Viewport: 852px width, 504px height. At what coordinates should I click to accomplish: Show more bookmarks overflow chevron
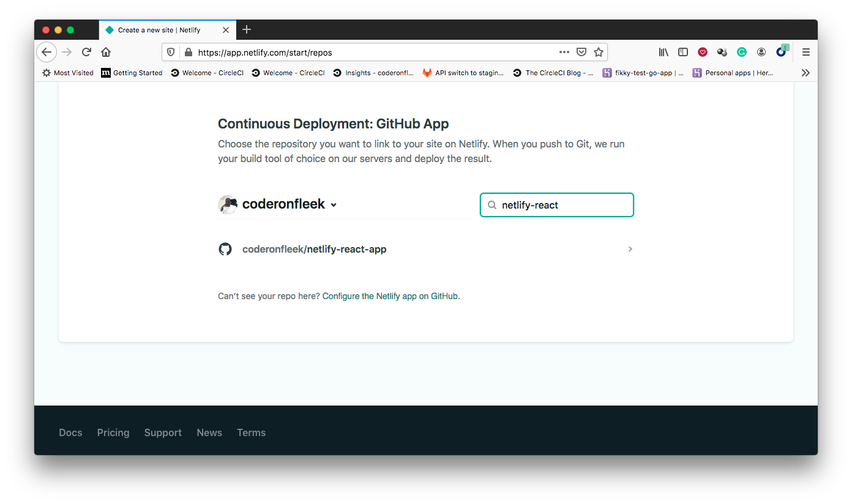click(805, 73)
